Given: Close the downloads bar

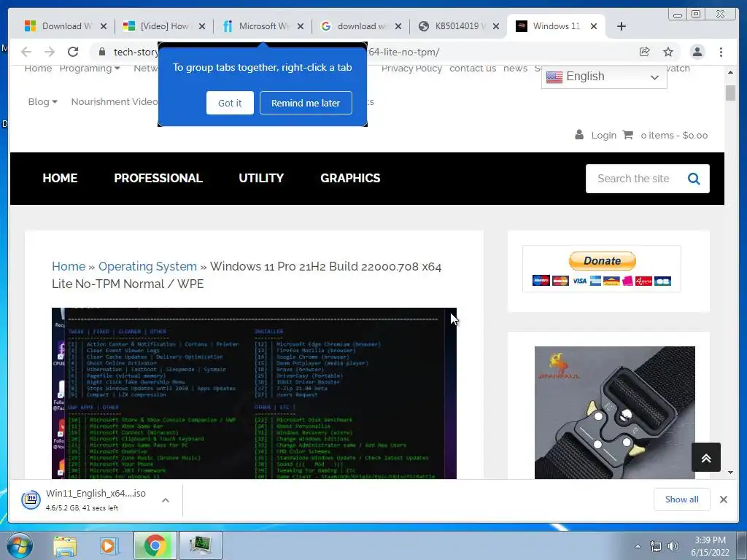Looking at the screenshot, I should click(724, 499).
